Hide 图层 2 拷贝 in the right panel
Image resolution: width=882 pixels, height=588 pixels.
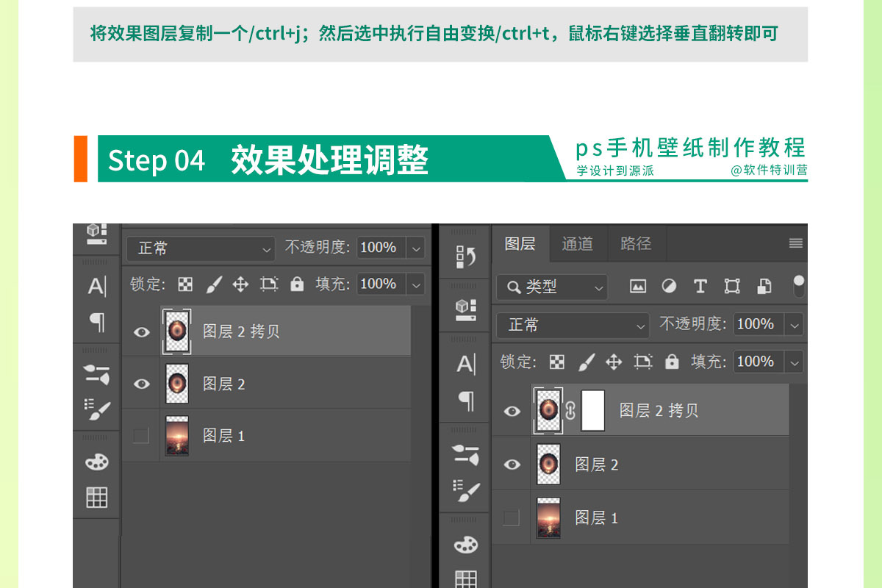[512, 411]
